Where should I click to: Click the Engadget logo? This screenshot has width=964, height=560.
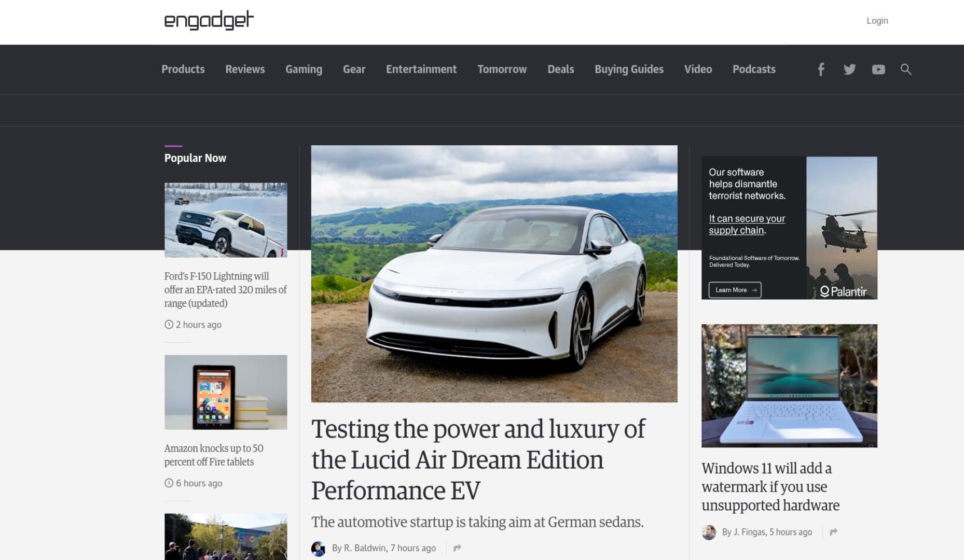(209, 20)
